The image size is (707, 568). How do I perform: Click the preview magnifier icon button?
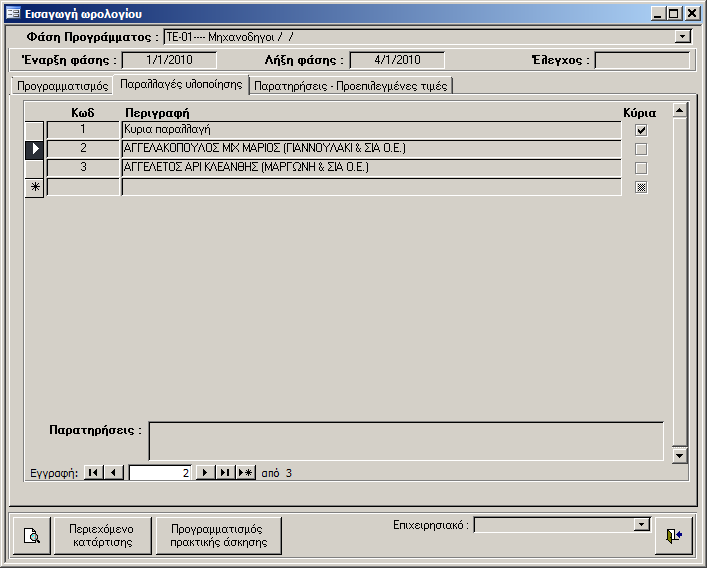32,536
